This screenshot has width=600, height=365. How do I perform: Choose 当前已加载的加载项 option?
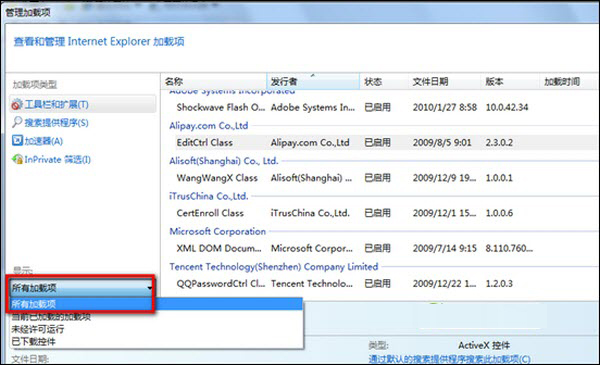click(x=51, y=317)
